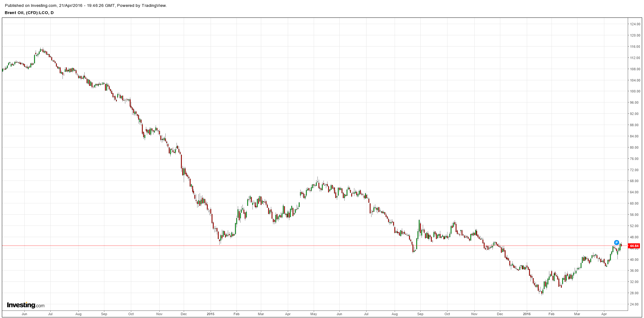Click the 24.00 price axis label
The height and width of the screenshot is (318, 644).
(x=634, y=304)
